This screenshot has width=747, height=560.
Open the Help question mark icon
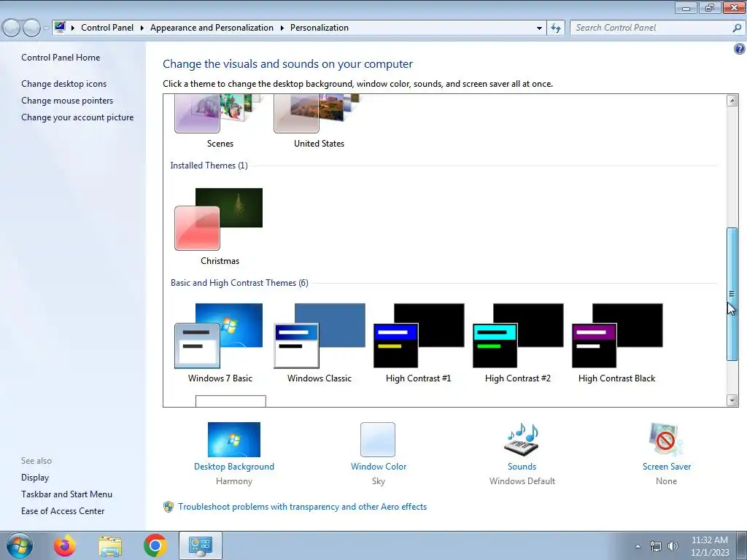click(x=740, y=49)
